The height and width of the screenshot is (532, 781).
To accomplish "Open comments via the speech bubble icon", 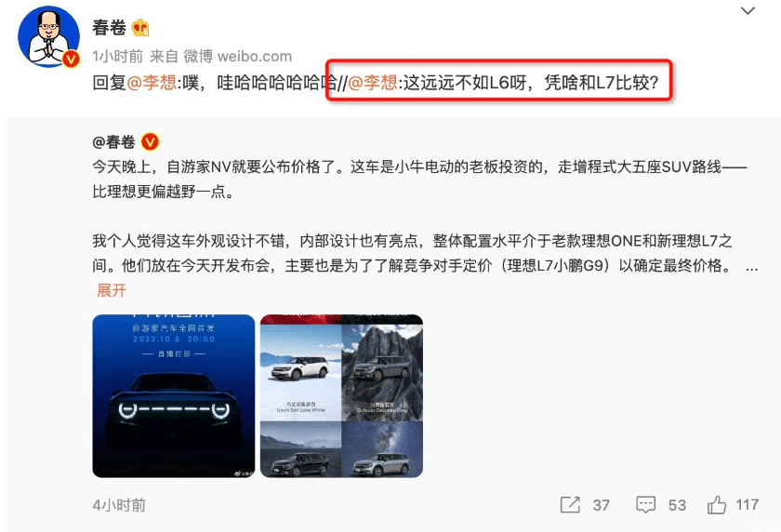I will [x=645, y=505].
